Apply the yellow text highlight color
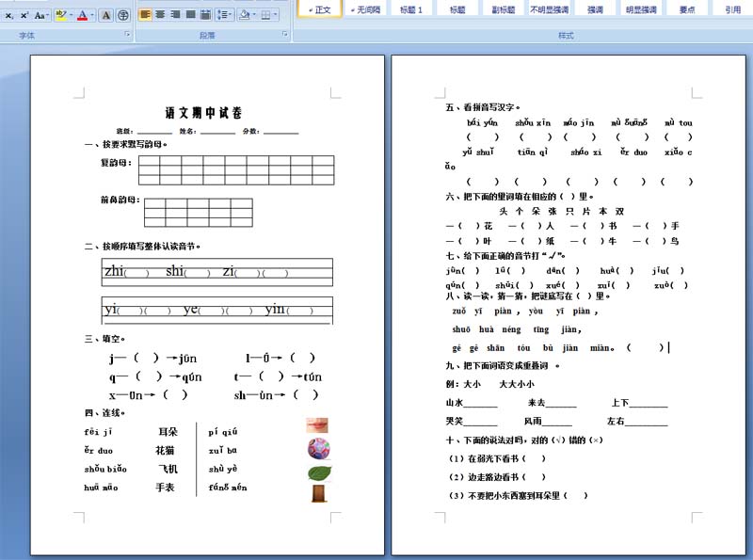This screenshot has height=560, width=753. coord(60,15)
